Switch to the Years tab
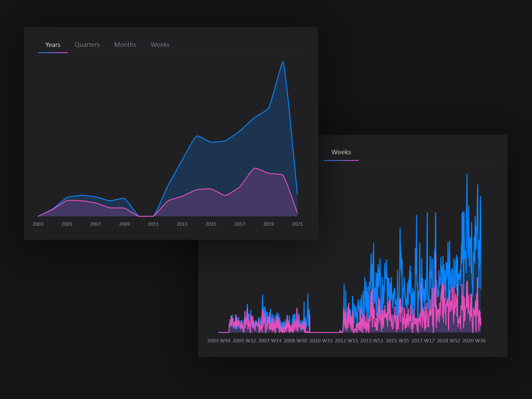The image size is (532, 399). point(52,44)
